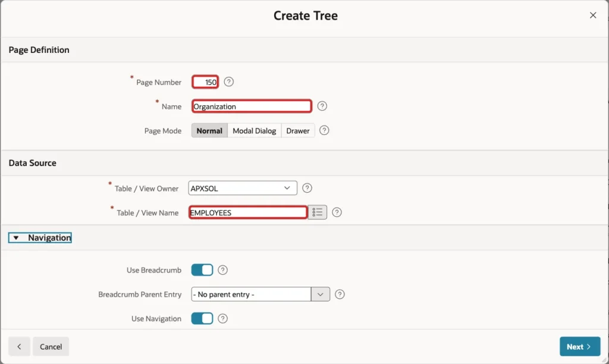The width and height of the screenshot is (609, 364).
Task: Open the Table / View Owner dropdown
Action: coord(243,188)
